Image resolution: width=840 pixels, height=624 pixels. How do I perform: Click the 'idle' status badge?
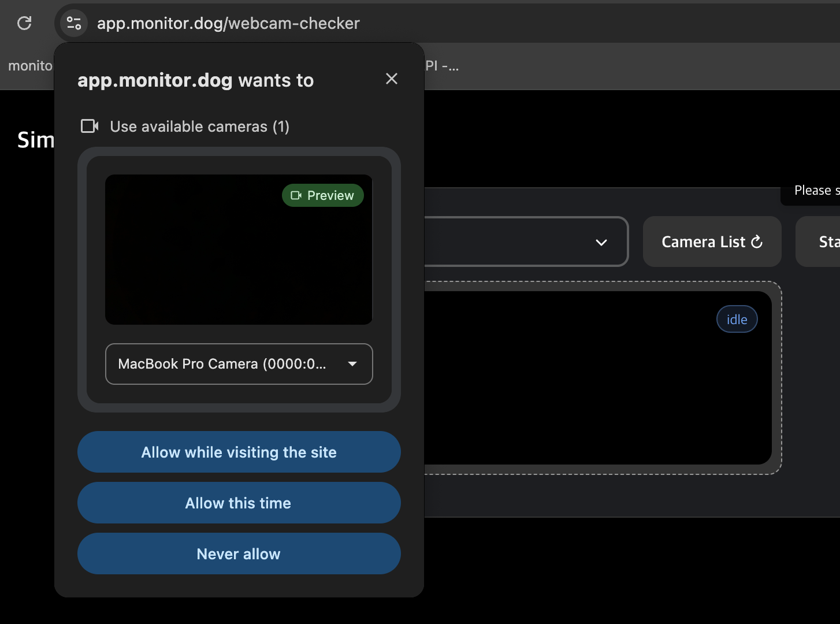[x=737, y=319]
